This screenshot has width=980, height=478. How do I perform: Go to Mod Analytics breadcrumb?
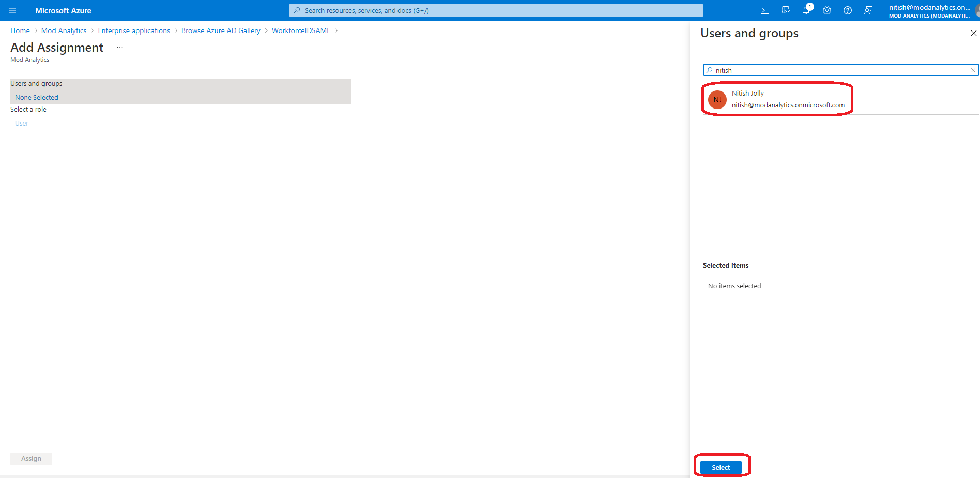64,30
